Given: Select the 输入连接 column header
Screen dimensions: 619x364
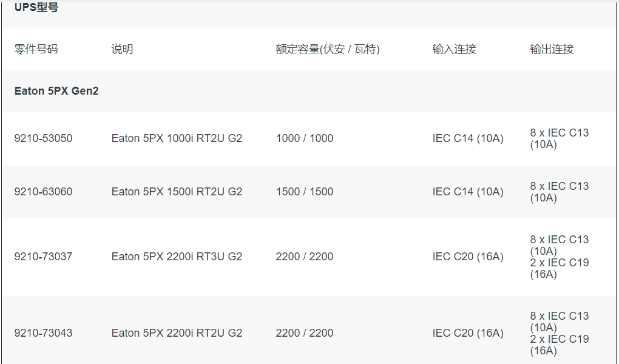Looking at the screenshot, I should point(454,49).
